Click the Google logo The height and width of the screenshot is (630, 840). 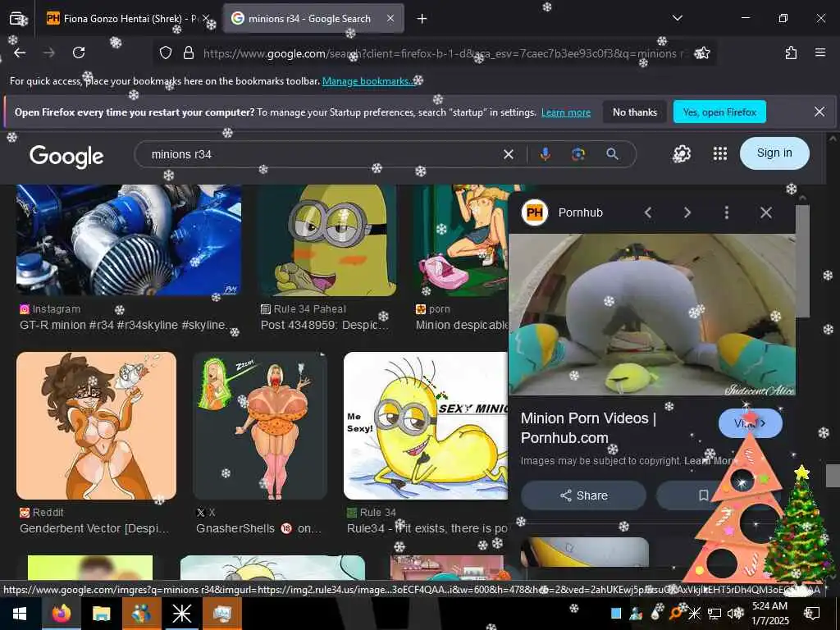66,156
